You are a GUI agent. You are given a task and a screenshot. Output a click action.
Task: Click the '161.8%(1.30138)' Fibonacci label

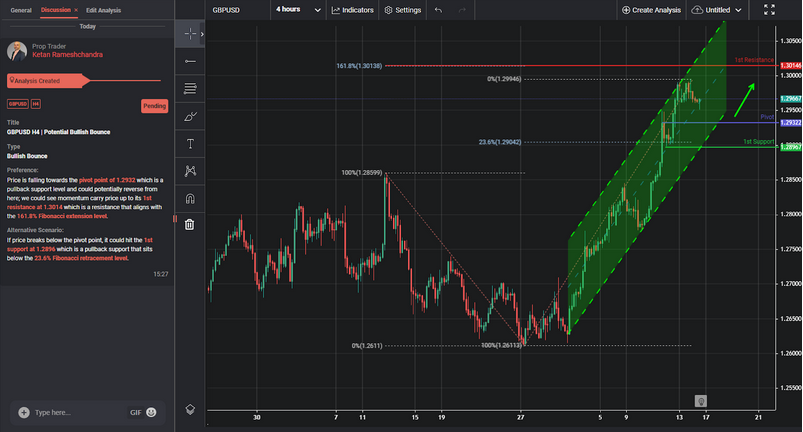pos(359,66)
